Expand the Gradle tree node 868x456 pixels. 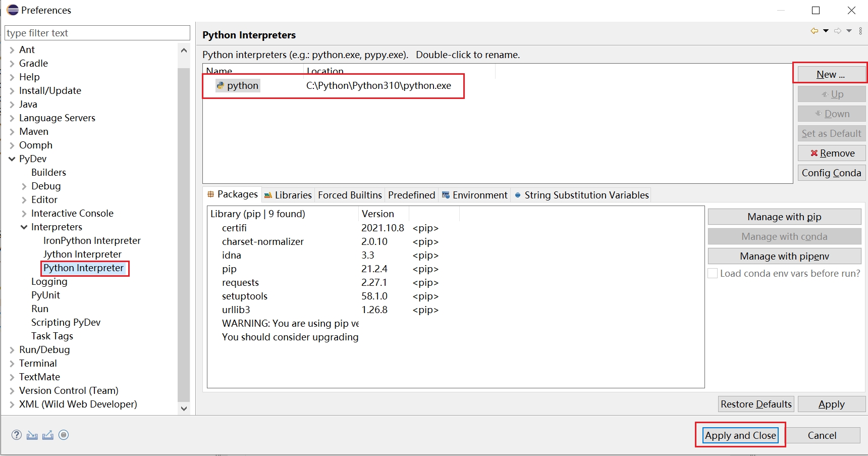coord(12,64)
